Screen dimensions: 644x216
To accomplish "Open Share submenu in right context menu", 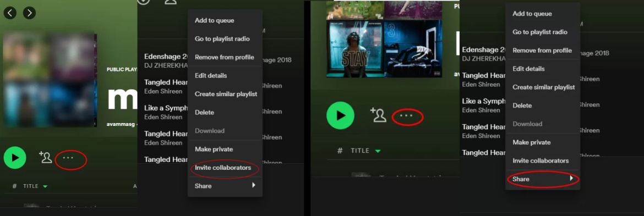I will [543, 179].
